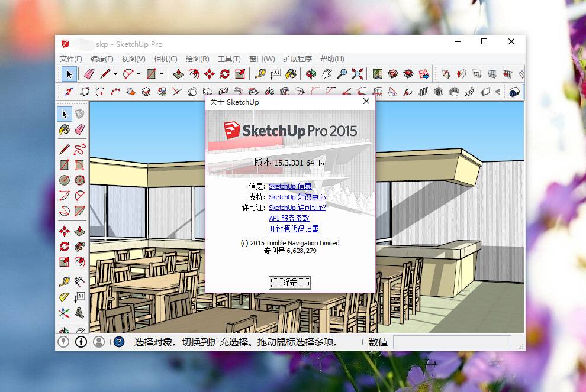The width and height of the screenshot is (586, 392).
Task: Choose the pink Eraser in left tool palette
Action: point(79,129)
